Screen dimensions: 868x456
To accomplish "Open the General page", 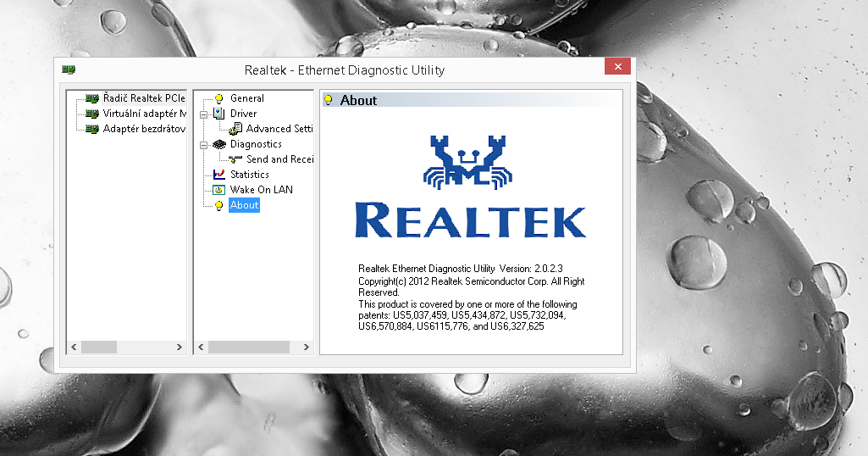I will tap(247, 98).
